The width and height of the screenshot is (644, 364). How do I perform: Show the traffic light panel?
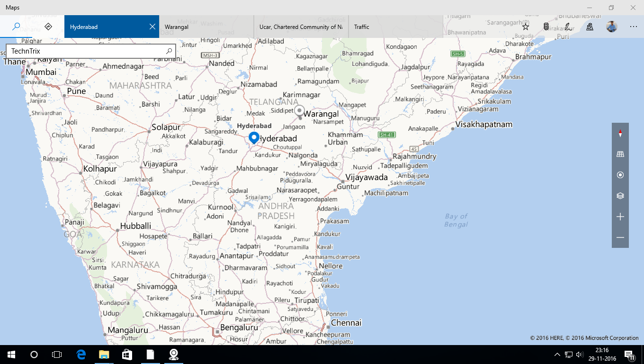(546, 27)
